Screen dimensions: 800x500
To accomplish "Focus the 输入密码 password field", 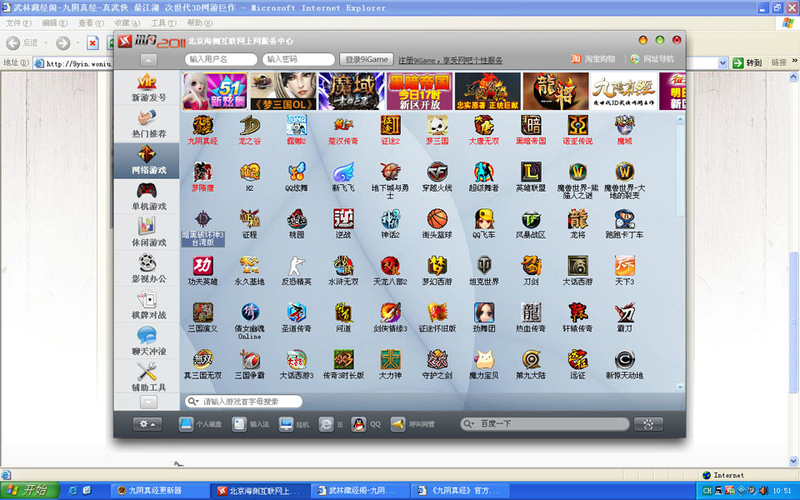I will click(298, 59).
